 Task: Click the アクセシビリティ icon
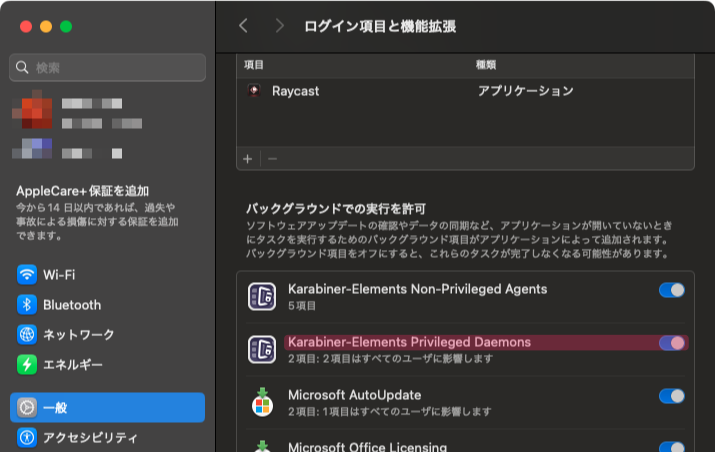(27, 437)
